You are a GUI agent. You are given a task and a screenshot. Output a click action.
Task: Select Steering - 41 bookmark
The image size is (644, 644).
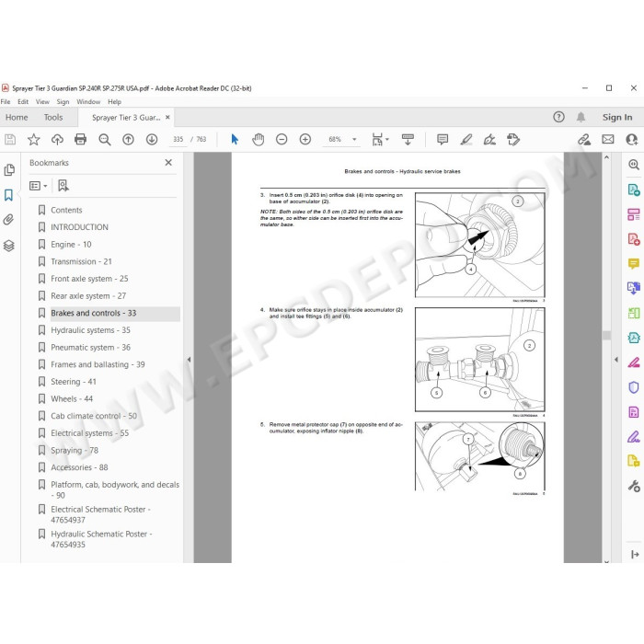pos(73,382)
